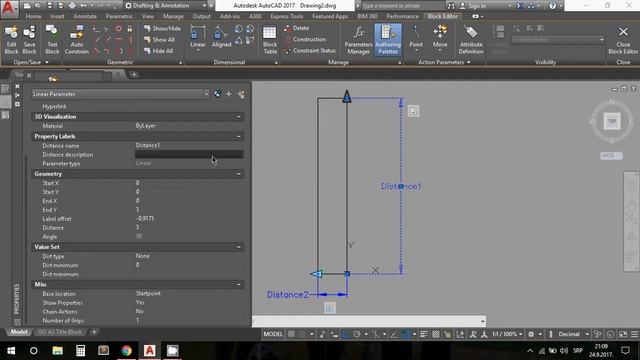Click the Save Block icon
The width and height of the screenshot is (640, 360).
tap(29, 40)
